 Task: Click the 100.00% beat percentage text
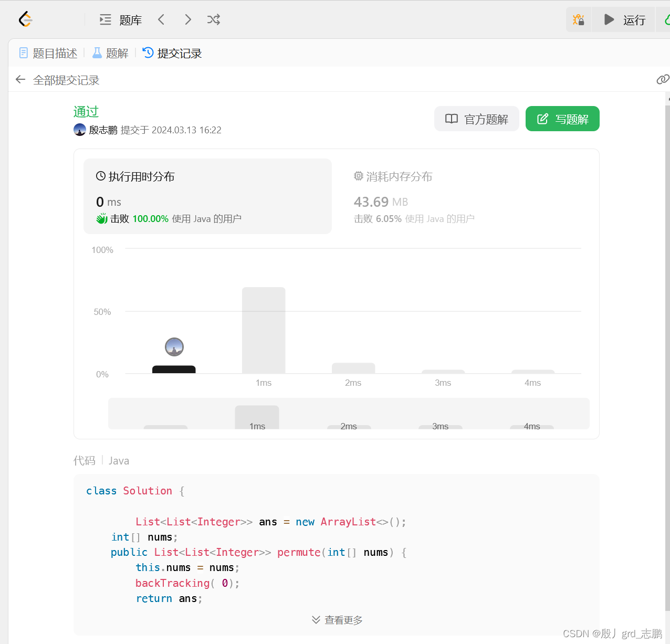(x=151, y=219)
